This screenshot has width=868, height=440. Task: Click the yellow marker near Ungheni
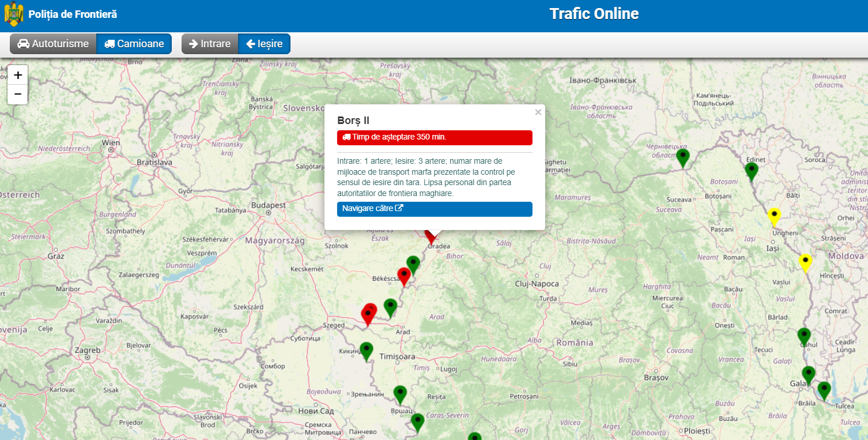(x=774, y=216)
